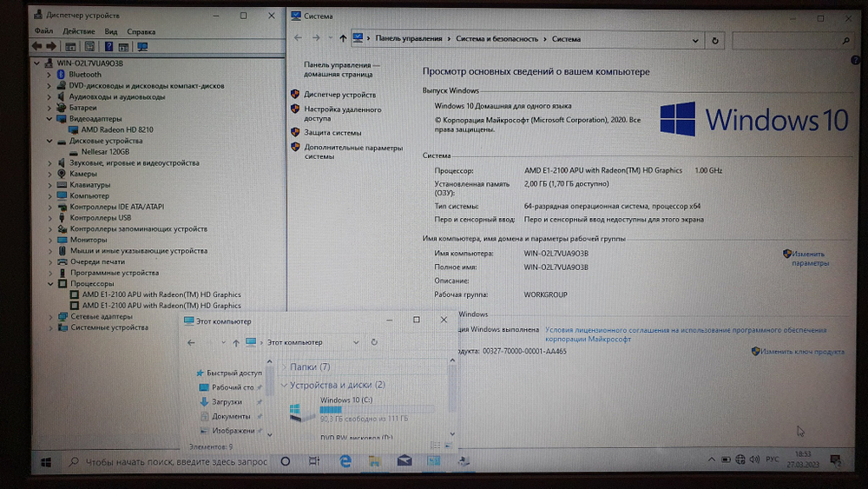Screen dimensions: 868x489
Task: Click the back arrow in Device Manager toolbar
Action: [36, 47]
